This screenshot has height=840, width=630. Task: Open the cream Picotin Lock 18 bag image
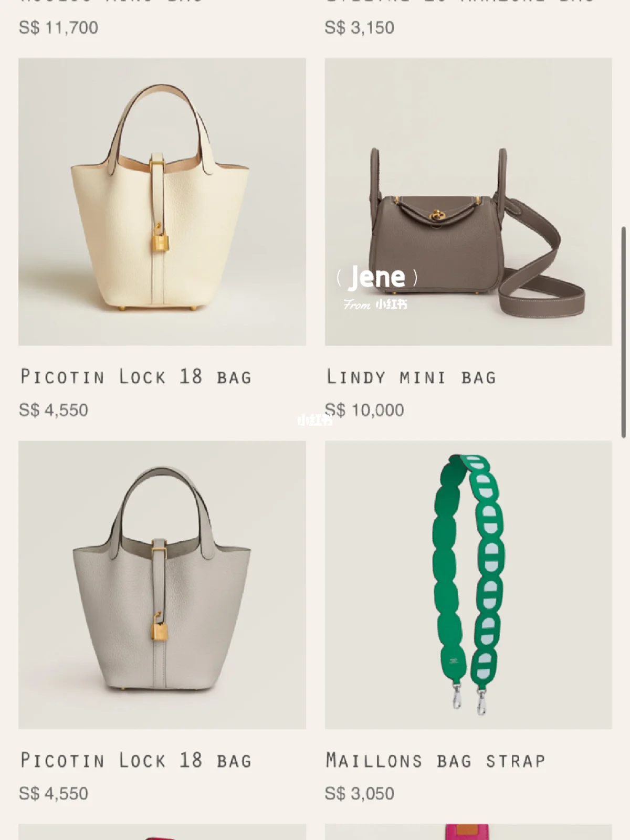[162, 202]
